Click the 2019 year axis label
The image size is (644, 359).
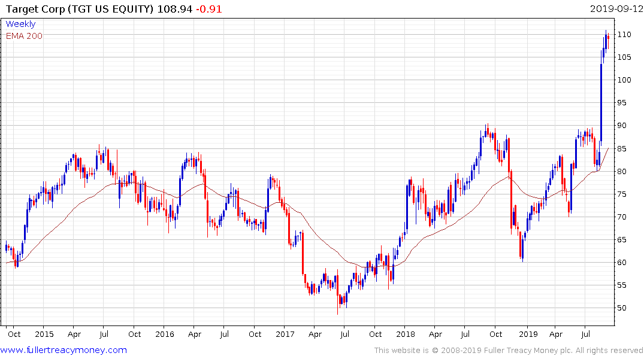(x=528, y=334)
